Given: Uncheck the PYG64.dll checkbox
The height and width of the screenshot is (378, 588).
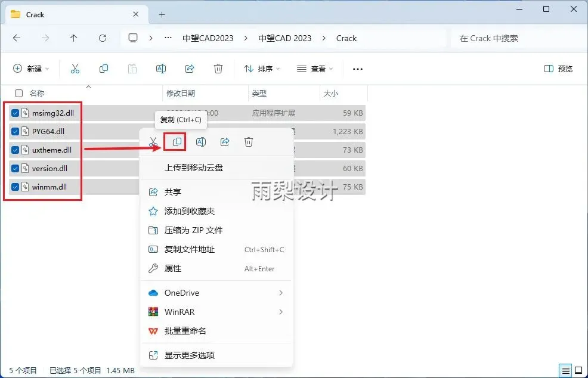Looking at the screenshot, I should pos(15,131).
